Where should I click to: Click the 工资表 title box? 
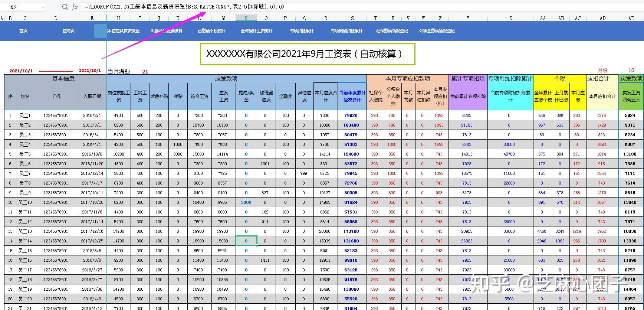tap(308, 54)
